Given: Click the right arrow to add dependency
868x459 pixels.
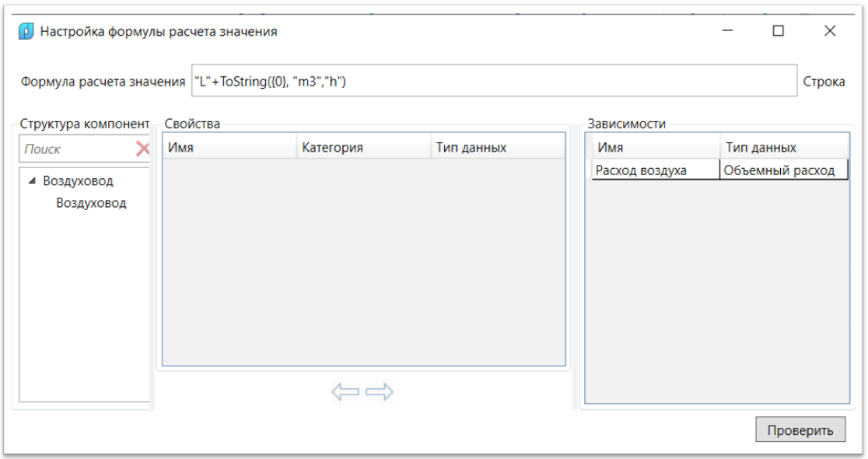Looking at the screenshot, I should pyautogui.click(x=380, y=392).
